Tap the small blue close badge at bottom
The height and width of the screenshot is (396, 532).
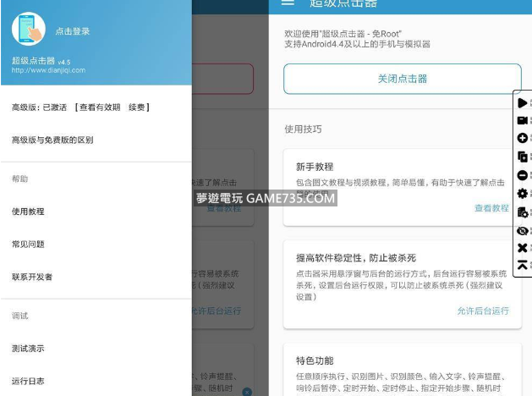point(247,392)
